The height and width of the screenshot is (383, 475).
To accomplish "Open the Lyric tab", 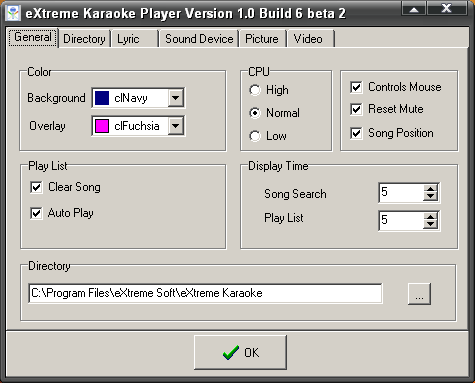I will tap(133, 39).
